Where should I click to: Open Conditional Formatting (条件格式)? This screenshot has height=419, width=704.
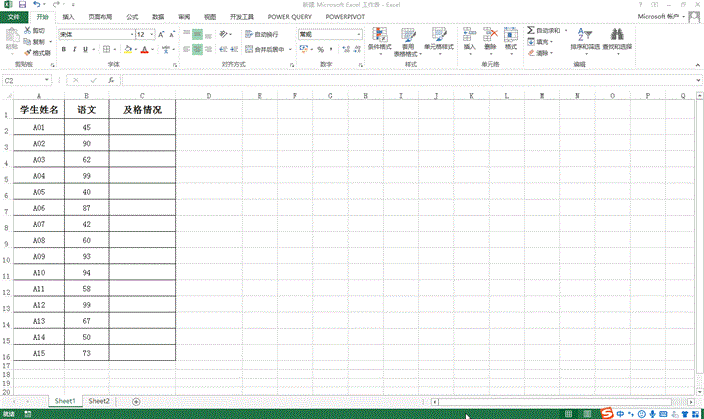(x=382, y=41)
